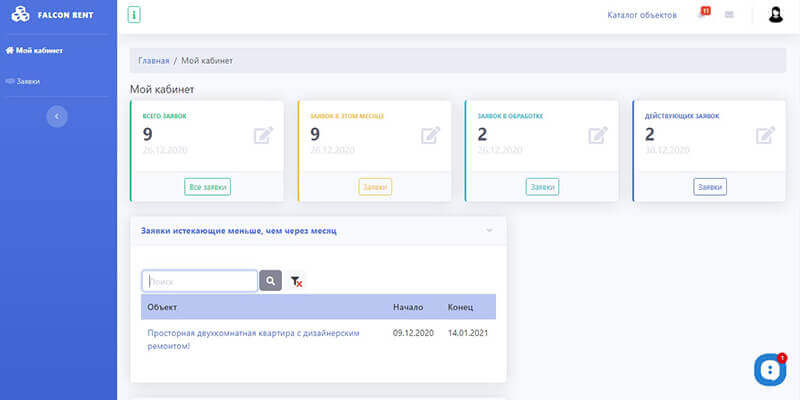Click the Falcon Rent logo icon
Viewport: 800px width, 400px height.
pos(20,14)
